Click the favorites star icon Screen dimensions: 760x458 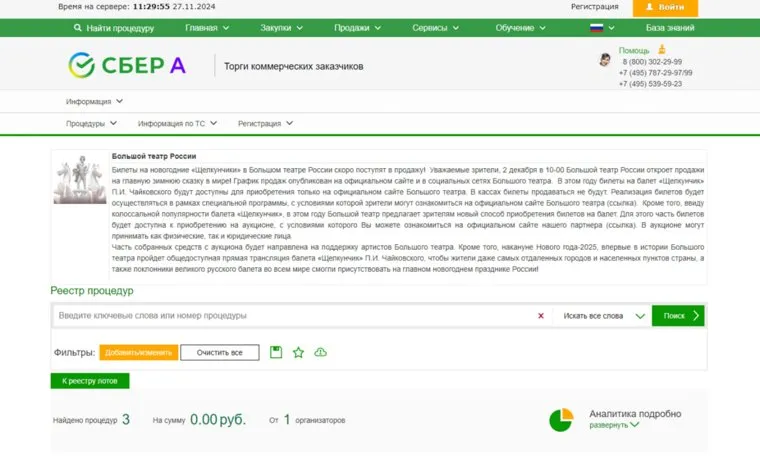(298, 352)
